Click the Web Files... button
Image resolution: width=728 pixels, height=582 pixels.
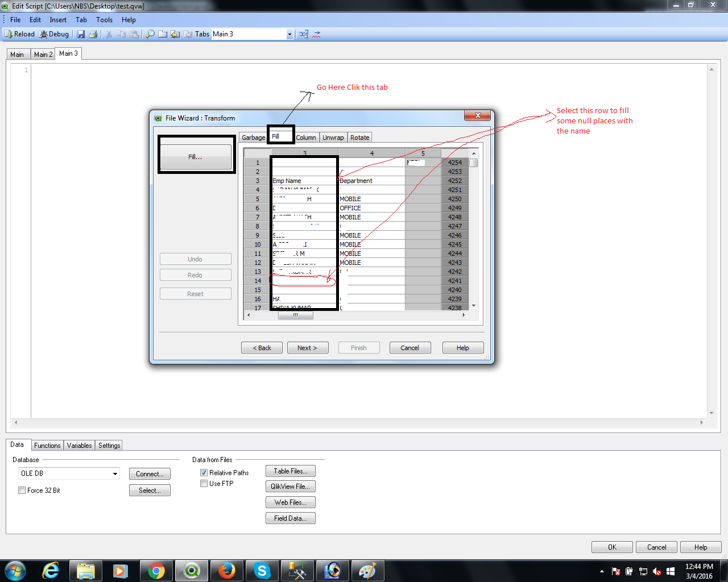click(x=291, y=502)
